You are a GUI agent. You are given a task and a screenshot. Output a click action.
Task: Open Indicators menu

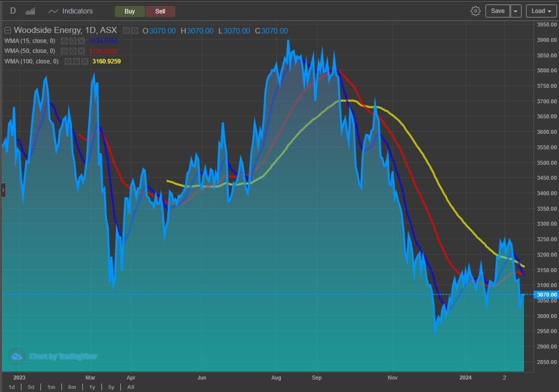pos(70,11)
